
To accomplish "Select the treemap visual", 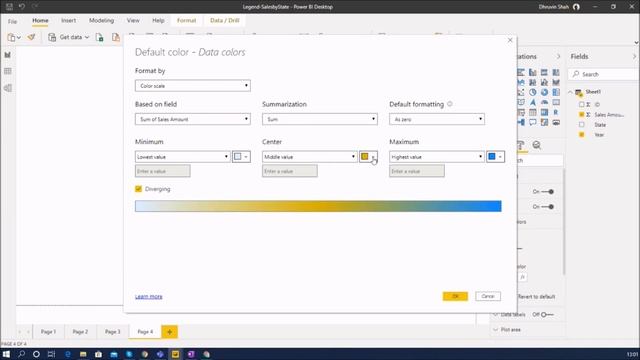I will click(x=556, y=92).
